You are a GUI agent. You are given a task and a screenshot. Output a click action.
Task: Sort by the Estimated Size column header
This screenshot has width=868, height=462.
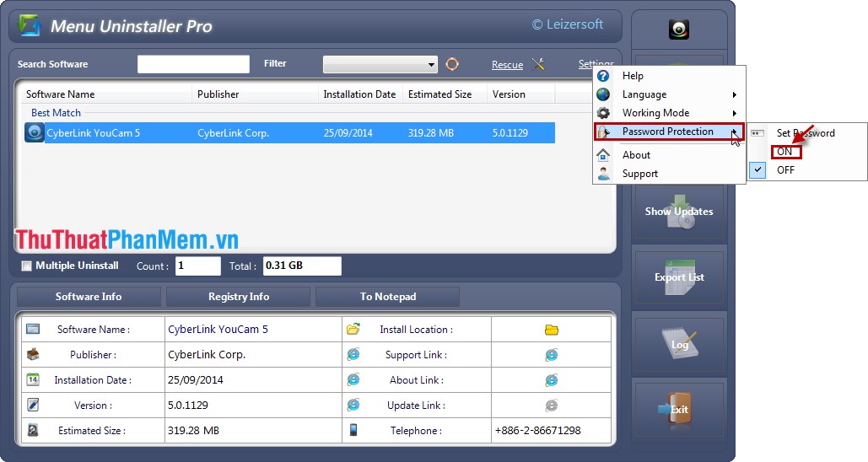click(445, 94)
